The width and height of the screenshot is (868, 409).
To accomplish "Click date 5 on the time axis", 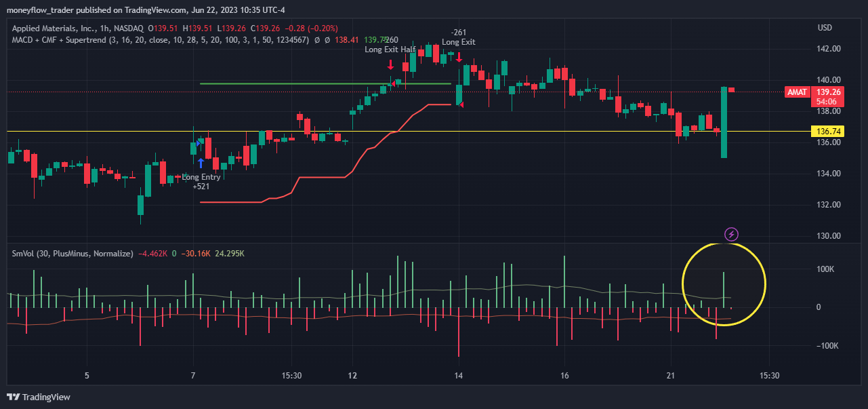I will pyautogui.click(x=87, y=375).
